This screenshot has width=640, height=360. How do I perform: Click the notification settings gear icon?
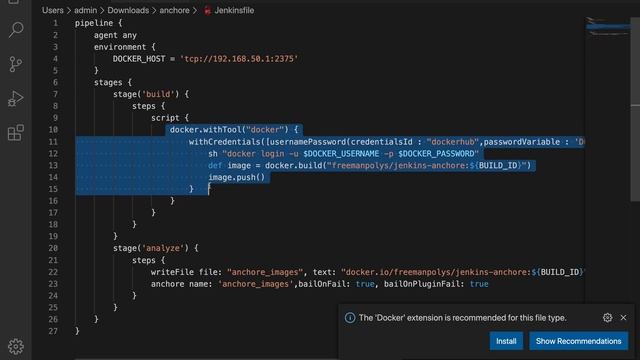pyautogui.click(x=607, y=318)
